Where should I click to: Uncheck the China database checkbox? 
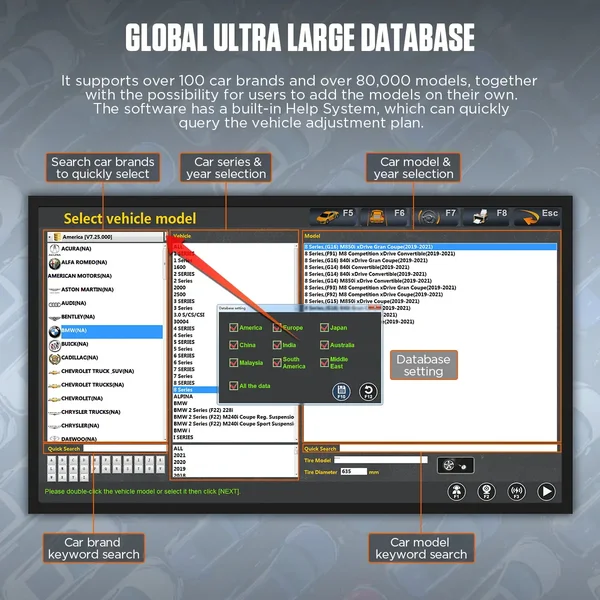click(233, 345)
